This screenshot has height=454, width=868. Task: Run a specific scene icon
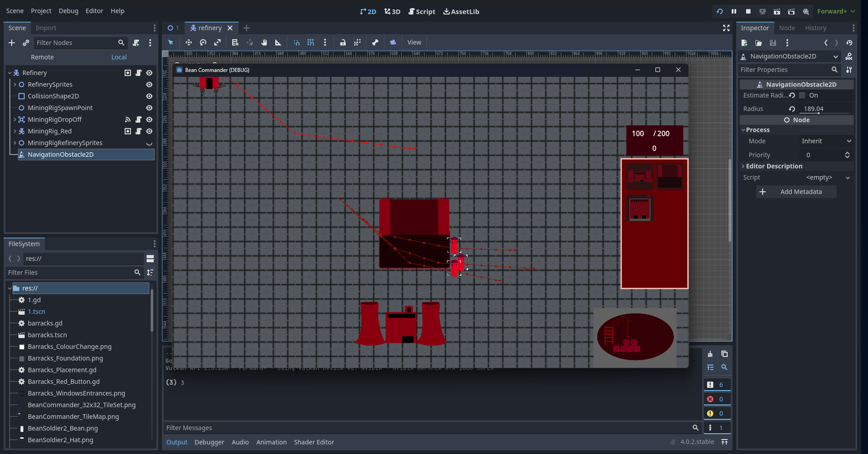click(791, 11)
